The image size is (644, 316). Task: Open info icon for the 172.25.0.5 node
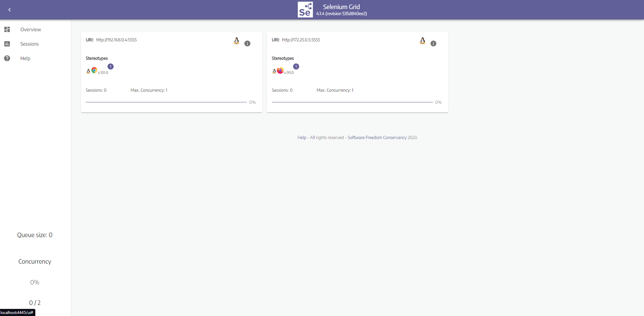coord(434,43)
